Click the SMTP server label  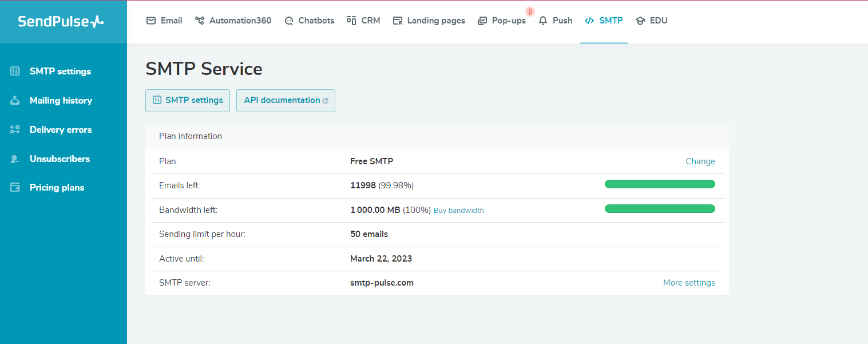pos(185,283)
